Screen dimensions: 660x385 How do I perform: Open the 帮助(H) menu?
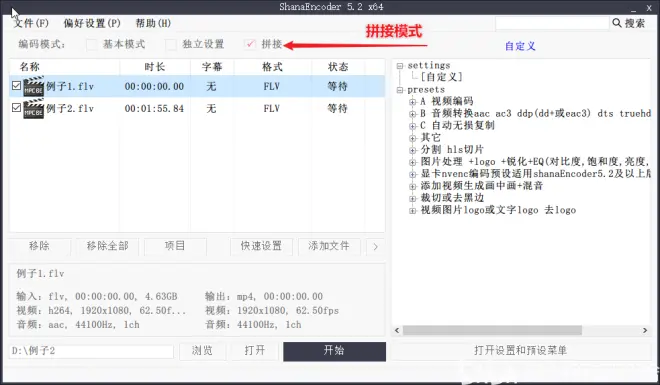[x=153, y=23]
